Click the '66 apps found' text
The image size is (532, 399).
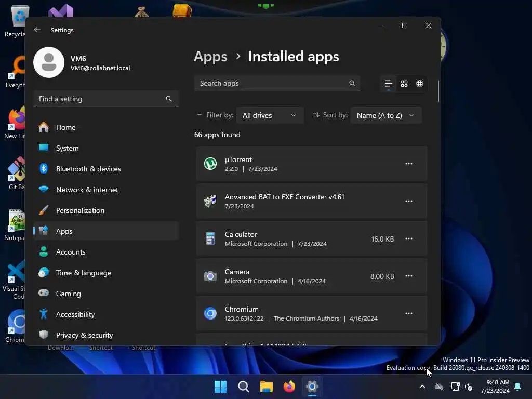tap(217, 135)
